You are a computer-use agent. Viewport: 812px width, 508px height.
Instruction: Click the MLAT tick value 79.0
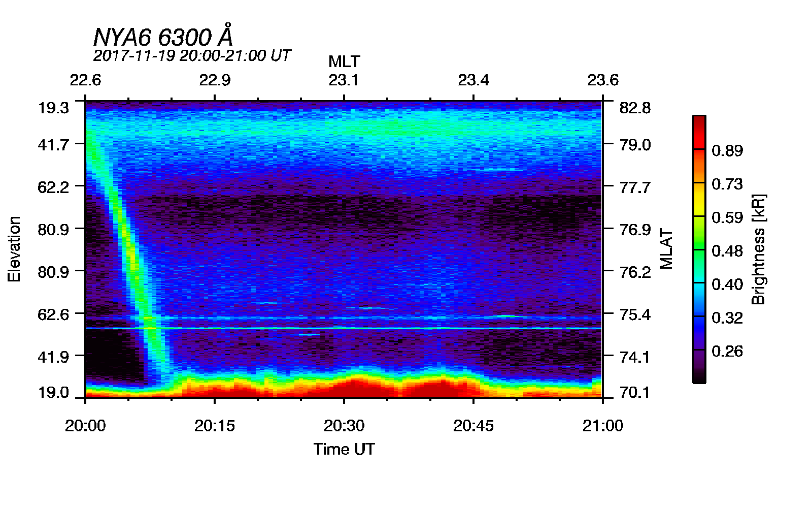pyautogui.click(x=635, y=145)
